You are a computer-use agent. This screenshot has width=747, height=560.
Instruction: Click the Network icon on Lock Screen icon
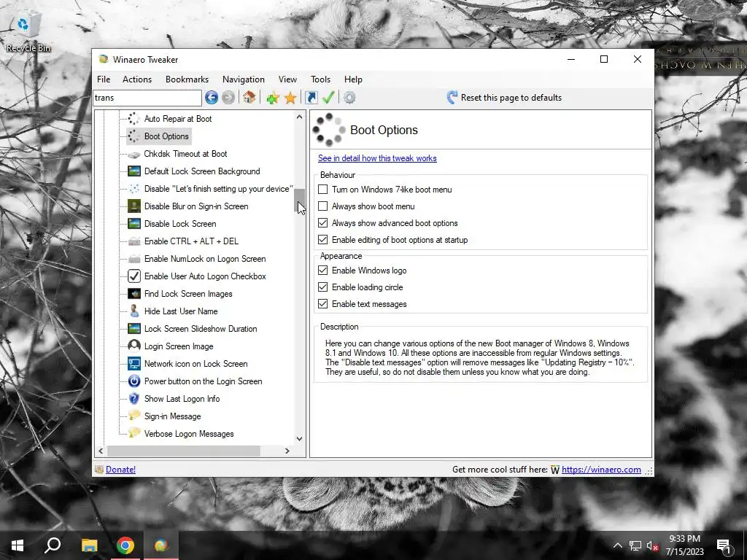pyautogui.click(x=134, y=364)
